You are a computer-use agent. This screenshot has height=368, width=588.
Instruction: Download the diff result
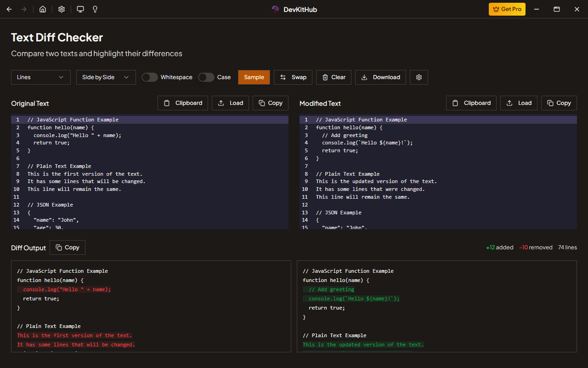click(x=381, y=77)
